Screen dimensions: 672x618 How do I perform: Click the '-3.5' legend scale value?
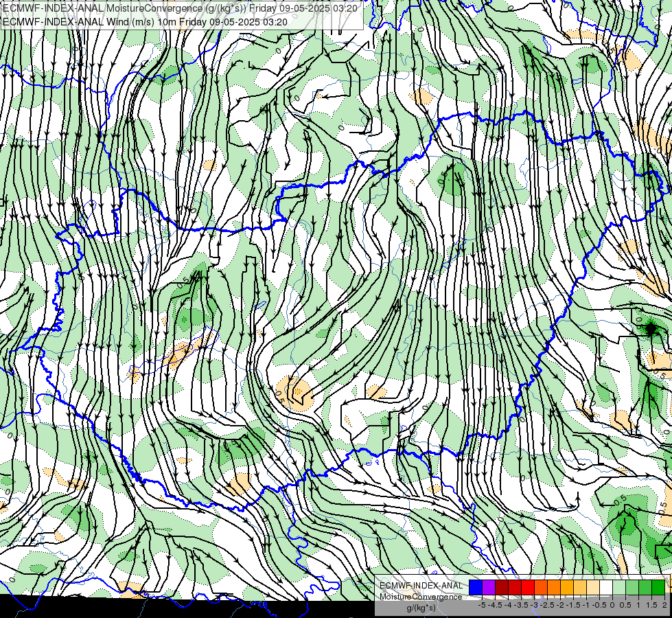tap(521, 605)
